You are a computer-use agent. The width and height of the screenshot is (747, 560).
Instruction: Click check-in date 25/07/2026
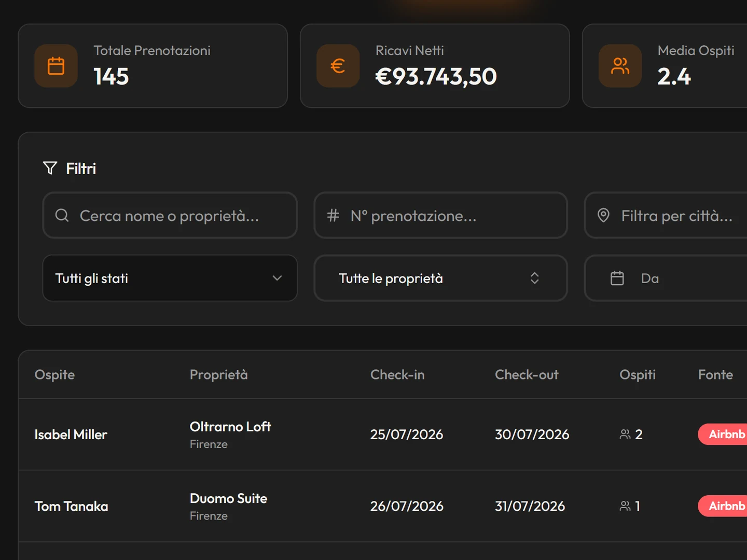407,435
